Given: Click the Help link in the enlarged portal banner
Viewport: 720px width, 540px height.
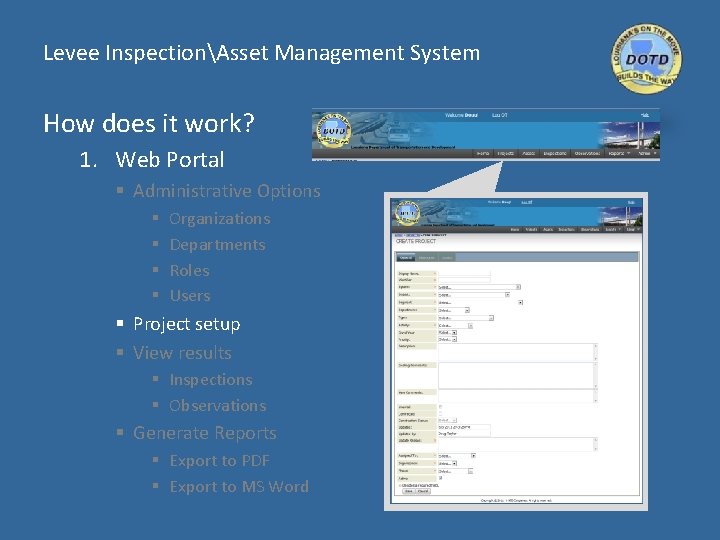Looking at the screenshot, I should click(x=645, y=115).
